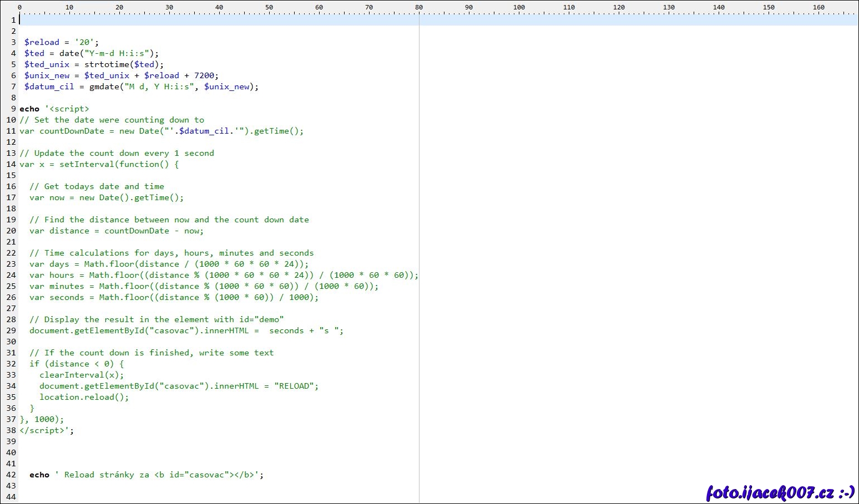Viewport: 859px width, 504px height.
Task: Click the gmdate function on line 7
Action: (104, 86)
